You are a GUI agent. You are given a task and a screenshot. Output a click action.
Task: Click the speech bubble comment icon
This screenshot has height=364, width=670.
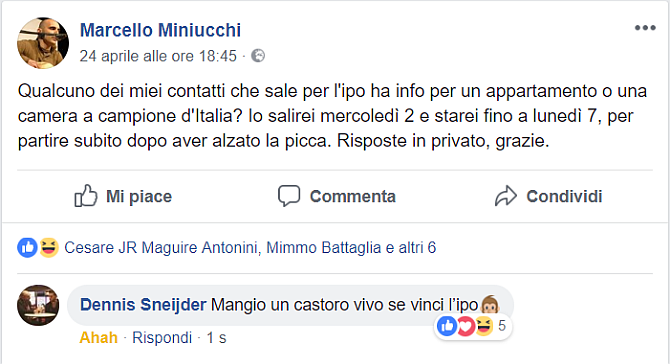(289, 196)
